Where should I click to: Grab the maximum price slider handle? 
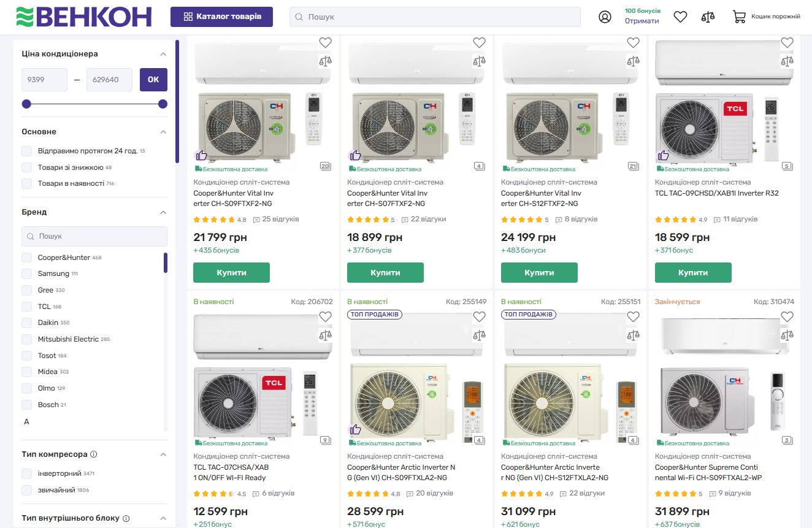click(x=163, y=104)
